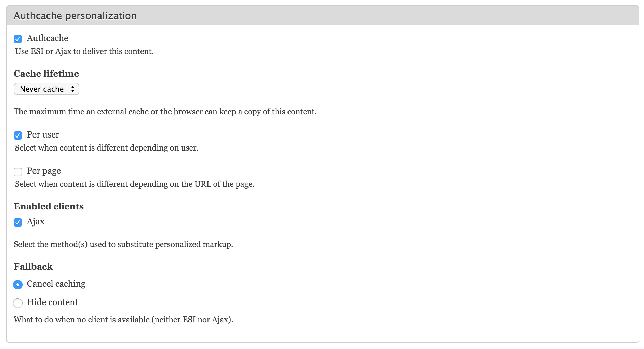Click the Cache lifetime heading
This screenshot has width=644, height=349.
(x=46, y=74)
